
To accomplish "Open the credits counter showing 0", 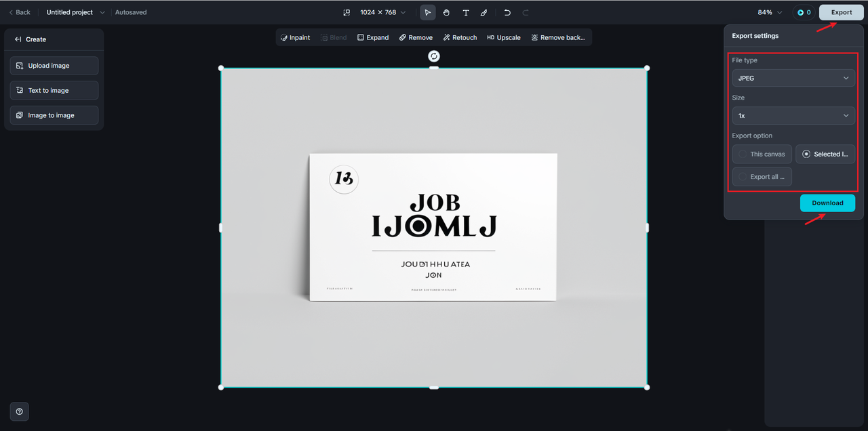I will click(804, 12).
